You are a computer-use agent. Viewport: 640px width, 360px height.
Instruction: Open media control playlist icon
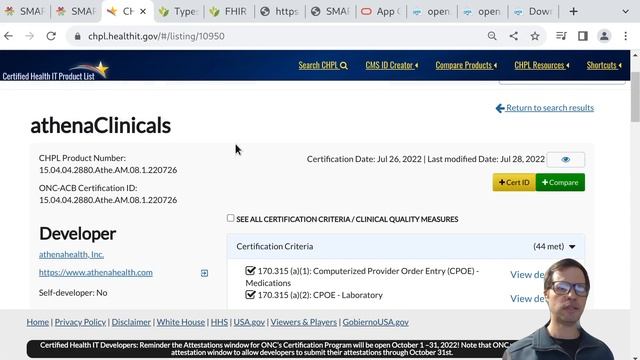561,36
